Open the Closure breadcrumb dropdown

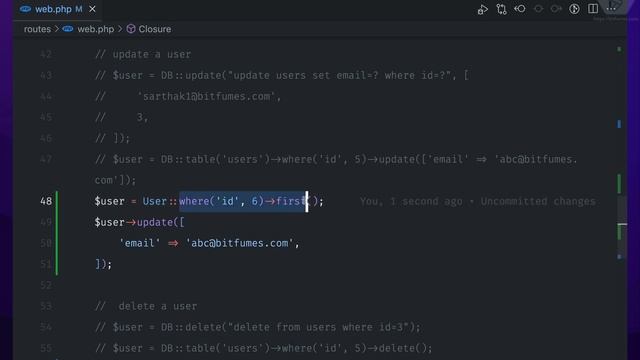pyautogui.click(x=155, y=29)
